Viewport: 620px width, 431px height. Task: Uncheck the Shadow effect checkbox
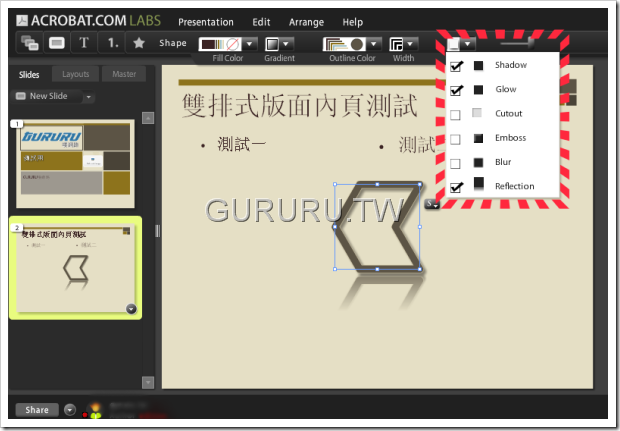(456, 66)
